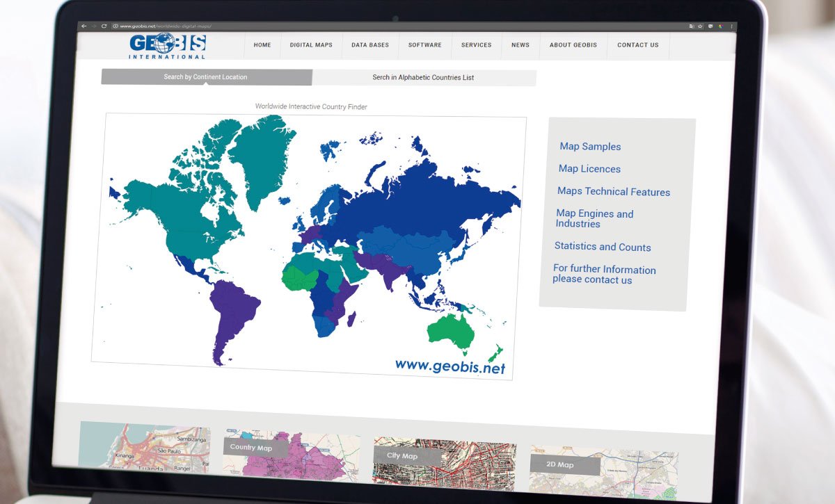Viewport: 835px width, 504px height.
Task: Select Australia on the world map
Action: coord(451,330)
